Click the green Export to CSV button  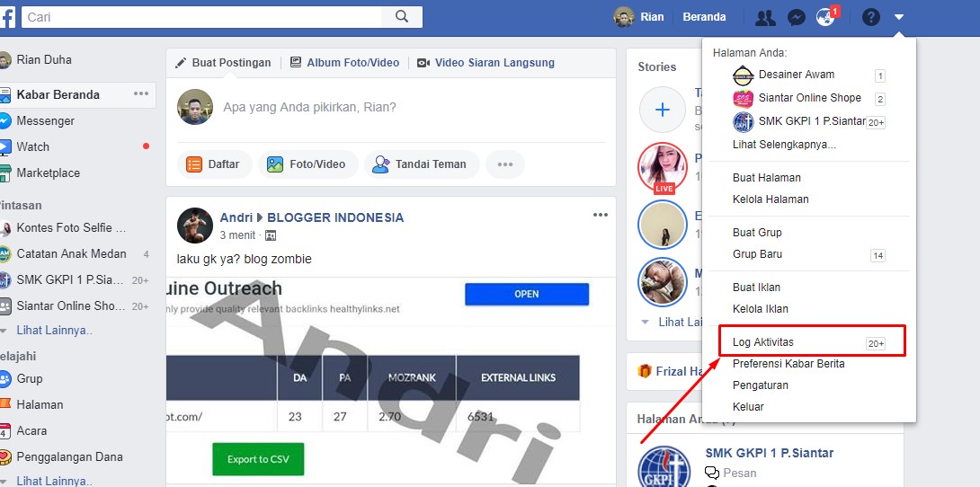coord(258,459)
